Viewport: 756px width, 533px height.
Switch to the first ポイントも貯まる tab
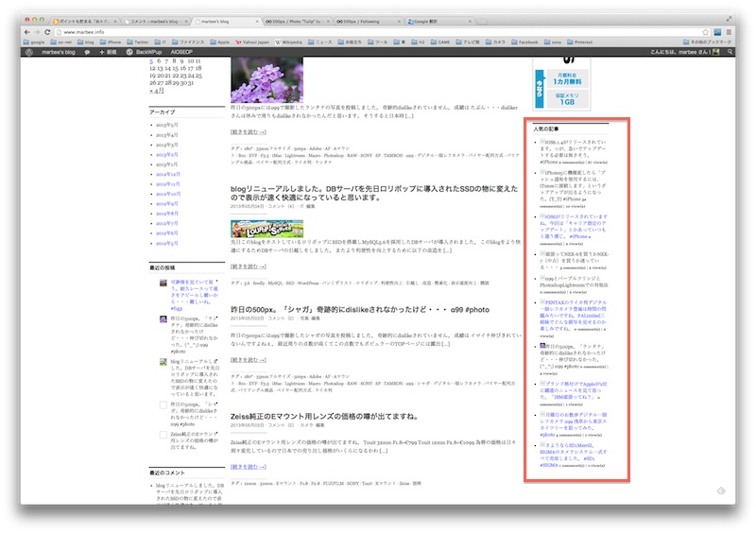pos(85,21)
